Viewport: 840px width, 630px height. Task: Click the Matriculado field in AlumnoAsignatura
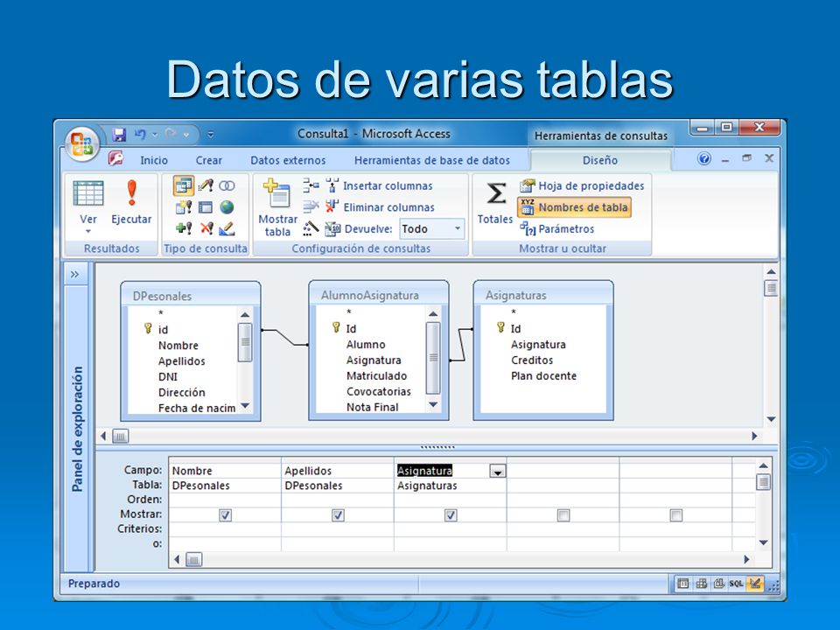pos(376,376)
